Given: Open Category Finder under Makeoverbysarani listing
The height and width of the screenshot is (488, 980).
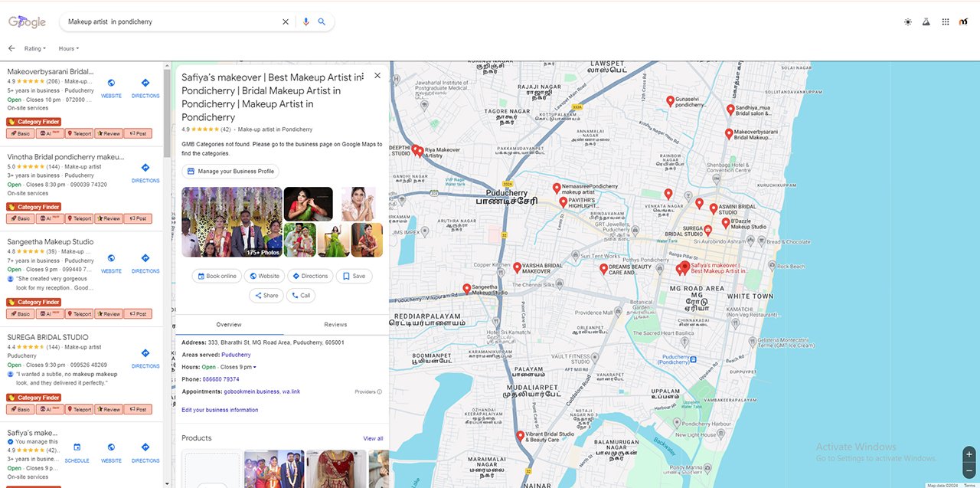Looking at the screenshot, I should point(34,122).
